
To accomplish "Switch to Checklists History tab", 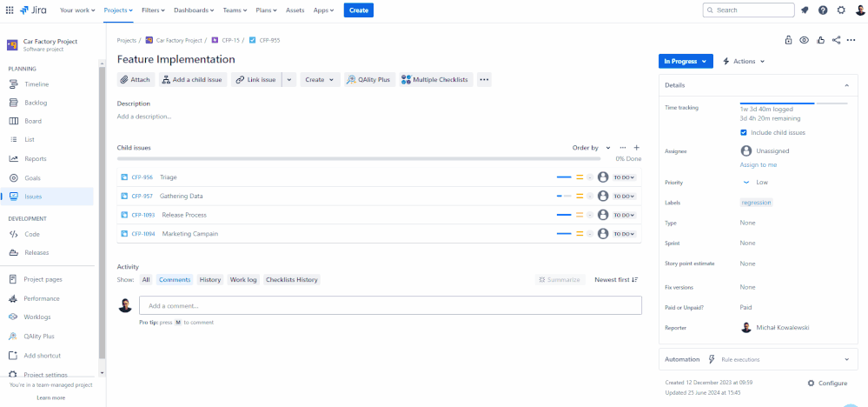I will tap(292, 280).
